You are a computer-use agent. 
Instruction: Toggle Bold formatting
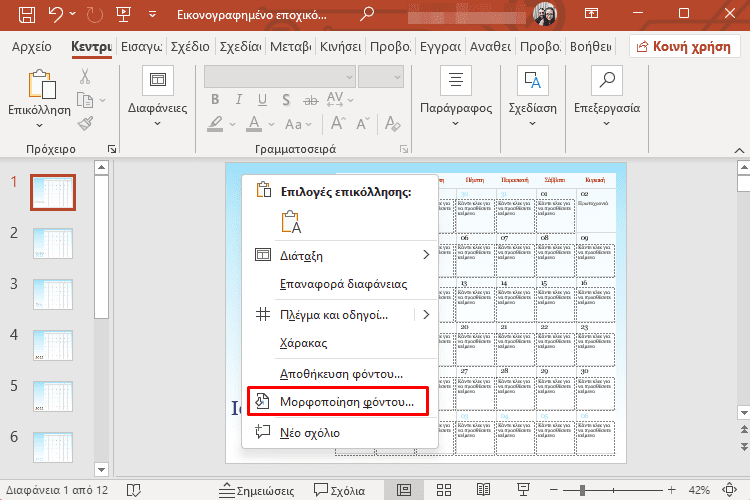point(215,100)
